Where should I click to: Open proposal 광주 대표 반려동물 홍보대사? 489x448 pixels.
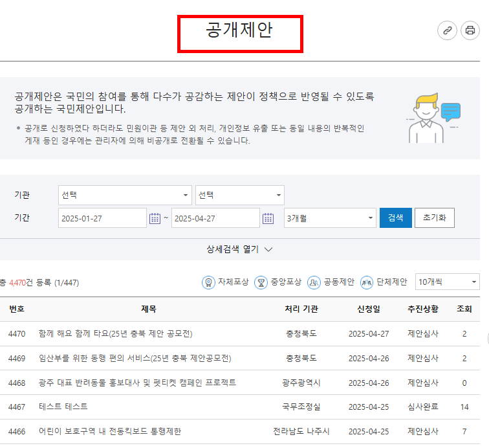pyautogui.click(x=137, y=383)
